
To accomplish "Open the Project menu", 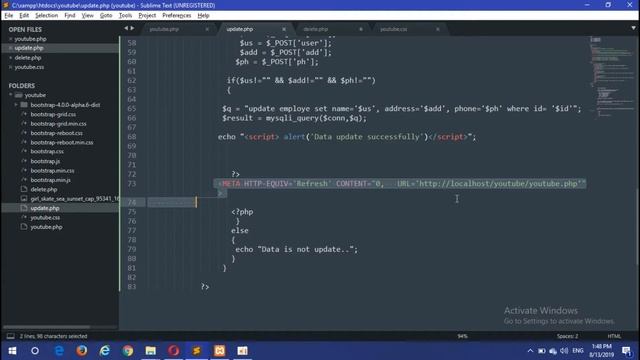I will pos(147,16).
